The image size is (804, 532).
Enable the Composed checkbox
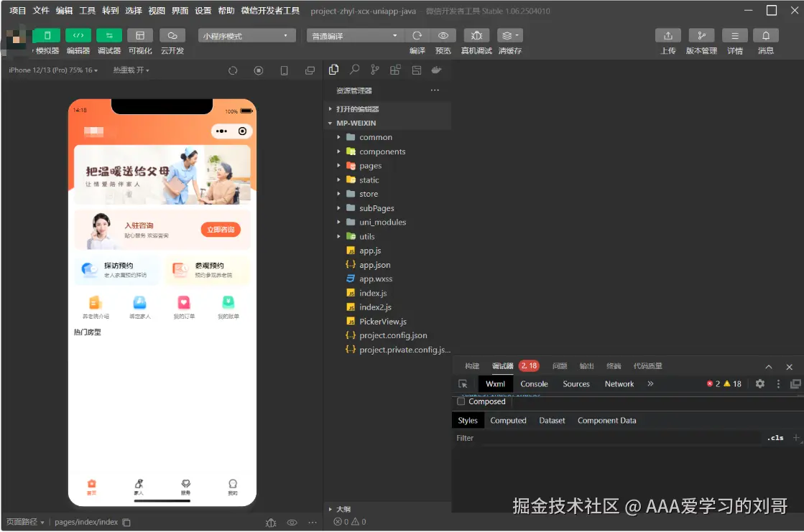[x=461, y=401]
